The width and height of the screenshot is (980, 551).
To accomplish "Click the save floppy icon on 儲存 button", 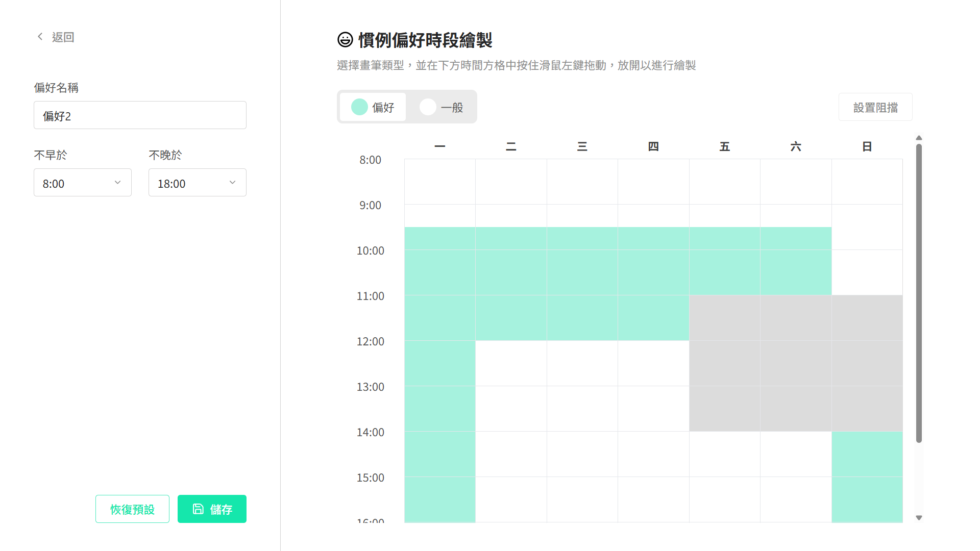I will coord(199,509).
